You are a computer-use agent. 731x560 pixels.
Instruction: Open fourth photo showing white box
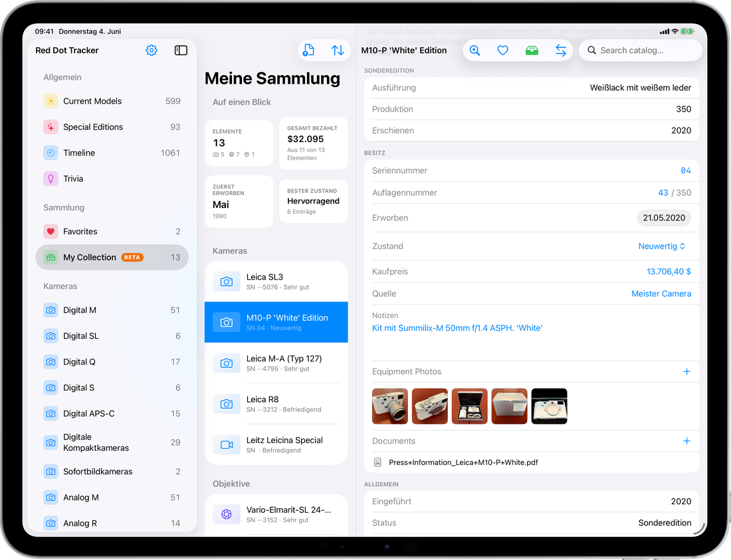[x=510, y=407]
